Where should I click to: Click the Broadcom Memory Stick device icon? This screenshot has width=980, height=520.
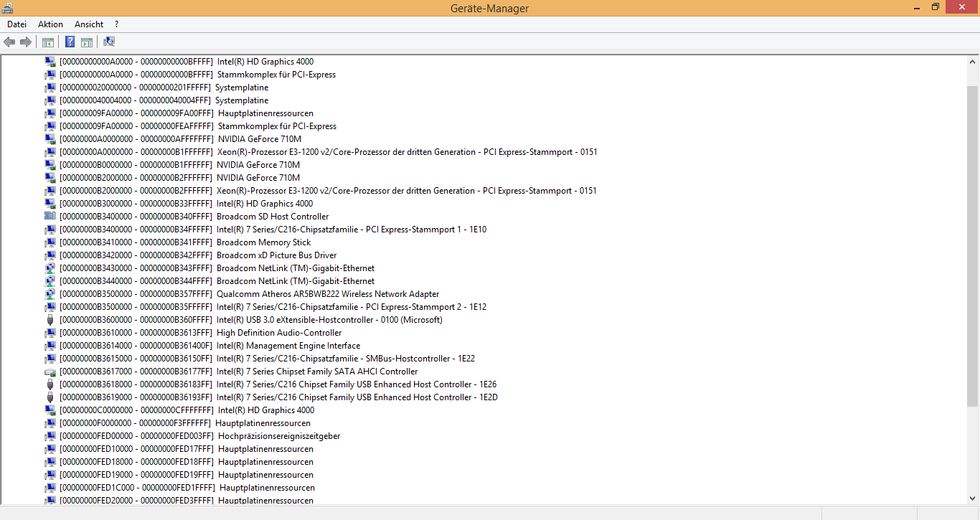(x=50, y=242)
